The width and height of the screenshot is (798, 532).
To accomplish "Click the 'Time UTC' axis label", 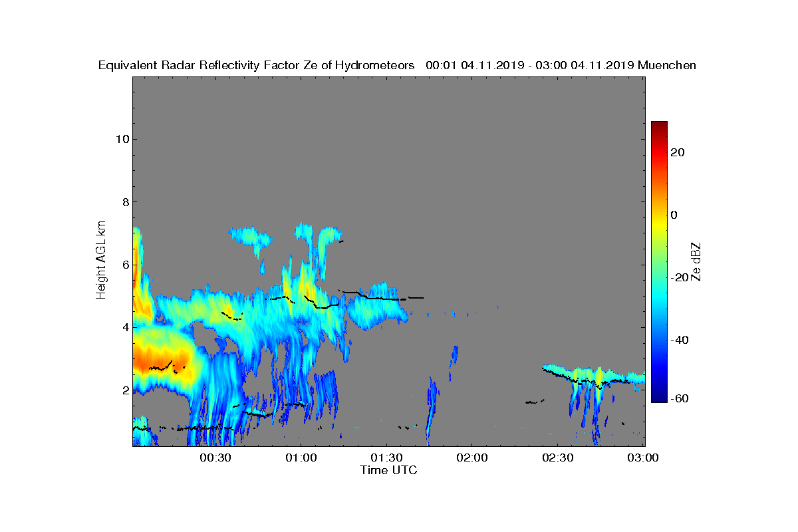I will [x=389, y=470].
